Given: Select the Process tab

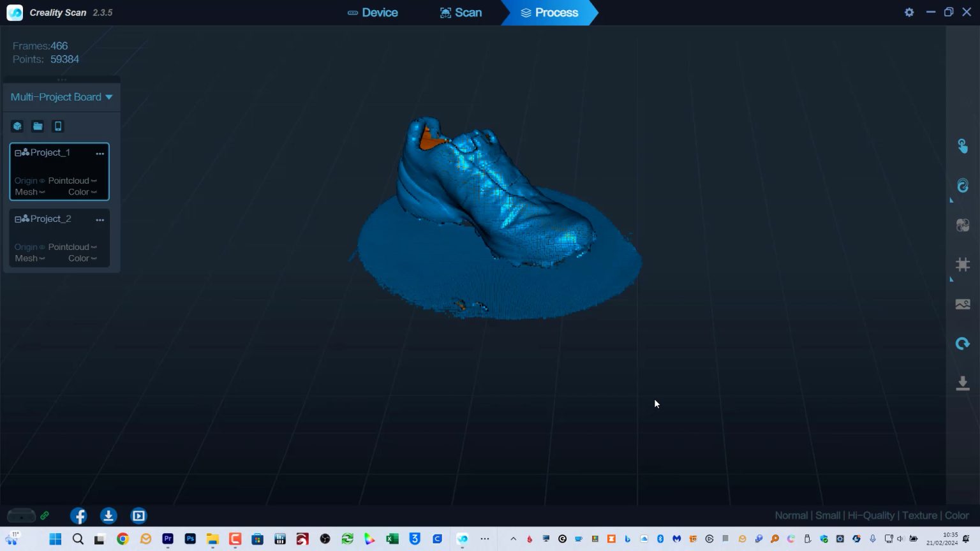Looking at the screenshot, I should tap(549, 13).
